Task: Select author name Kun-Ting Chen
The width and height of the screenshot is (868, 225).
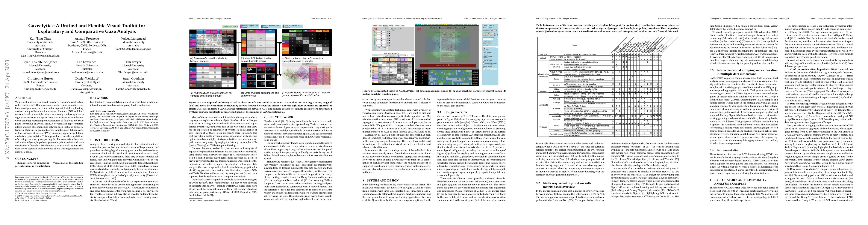Action: tap(40, 39)
